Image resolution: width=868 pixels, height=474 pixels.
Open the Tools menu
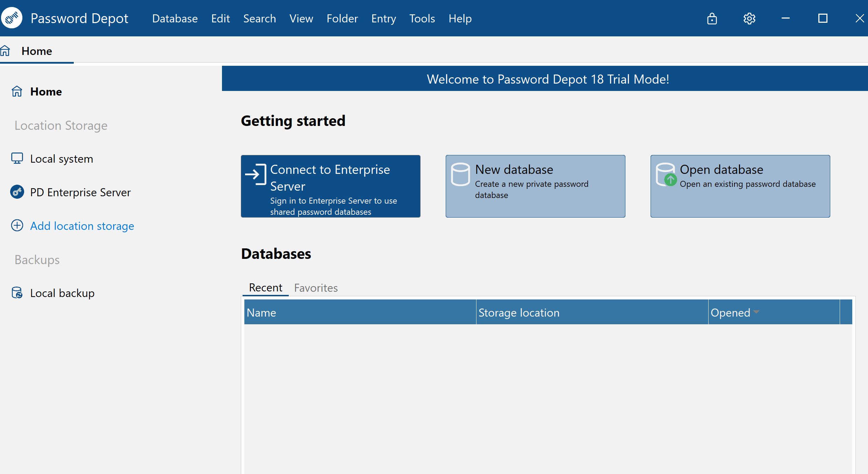click(x=422, y=18)
